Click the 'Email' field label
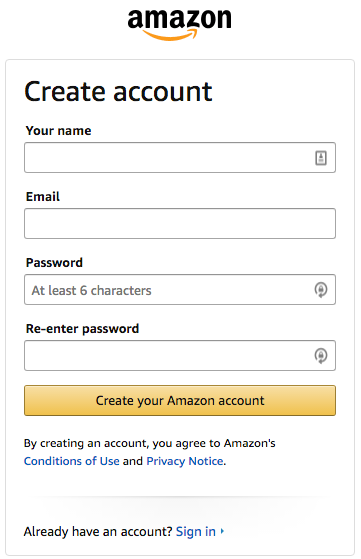 coord(43,196)
